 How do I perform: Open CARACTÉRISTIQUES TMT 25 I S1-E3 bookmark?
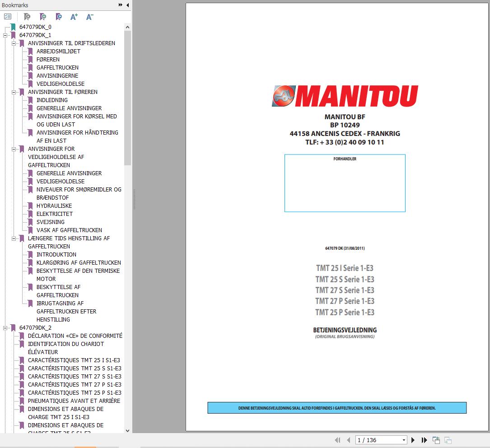(x=74, y=360)
